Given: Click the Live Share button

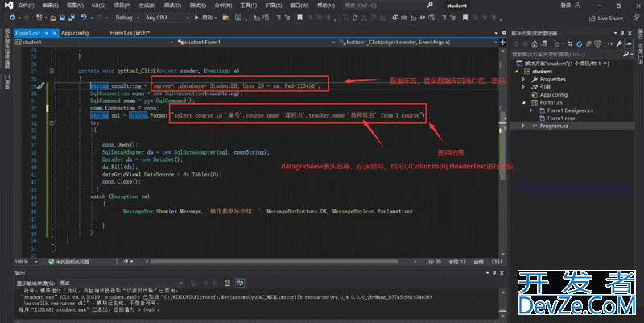Looking at the screenshot, I should coord(606,18).
